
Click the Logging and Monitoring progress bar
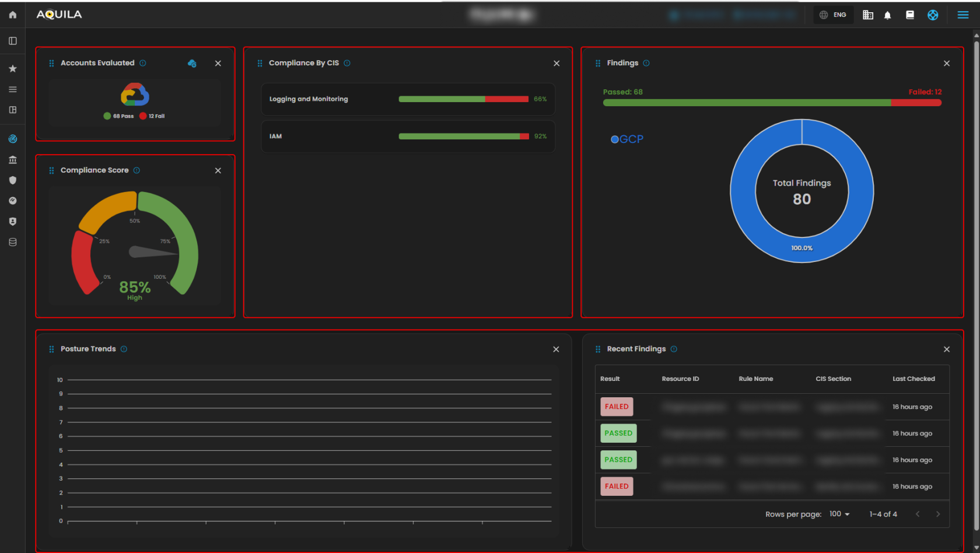463,99
